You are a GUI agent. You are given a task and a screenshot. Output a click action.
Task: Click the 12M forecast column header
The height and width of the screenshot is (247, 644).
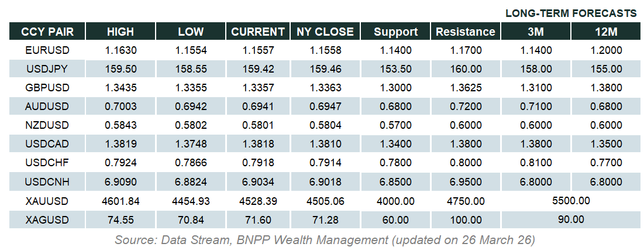click(x=605, y=32)
